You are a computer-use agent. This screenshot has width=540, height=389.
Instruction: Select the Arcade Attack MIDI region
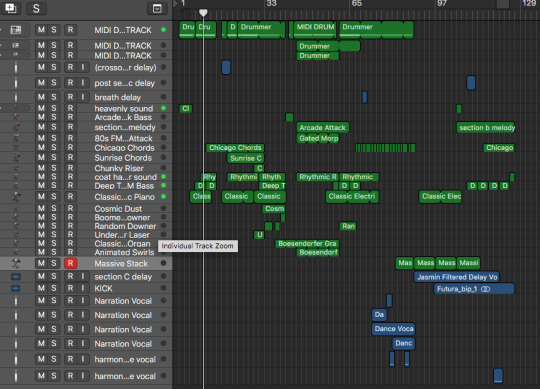323,128
